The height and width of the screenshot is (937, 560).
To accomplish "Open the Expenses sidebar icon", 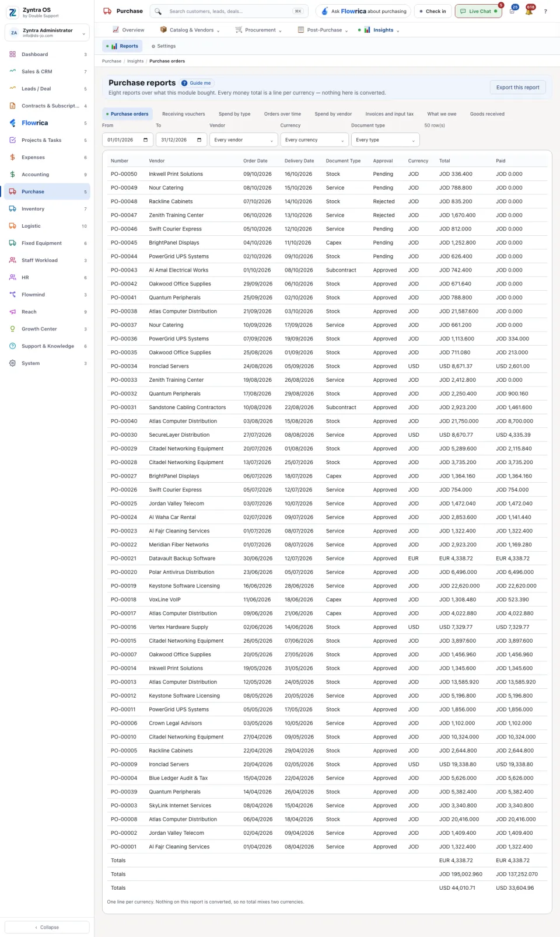I will (x=13, y=157).
